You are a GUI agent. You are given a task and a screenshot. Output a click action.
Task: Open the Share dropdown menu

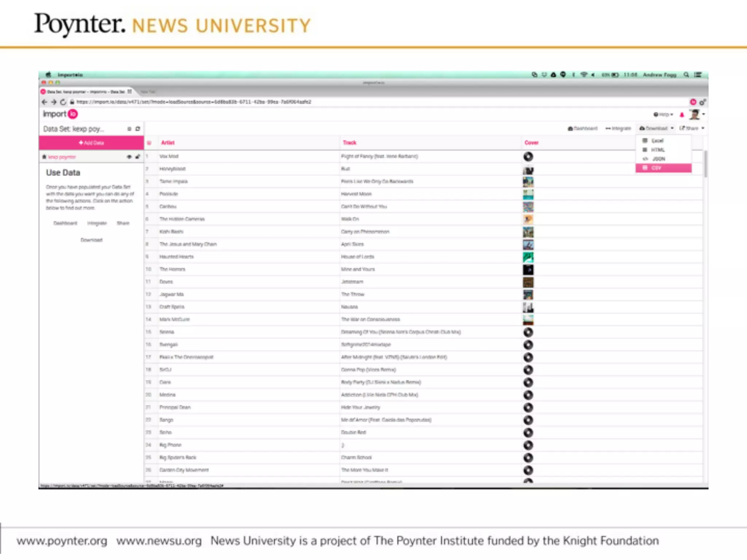point(692,128)
